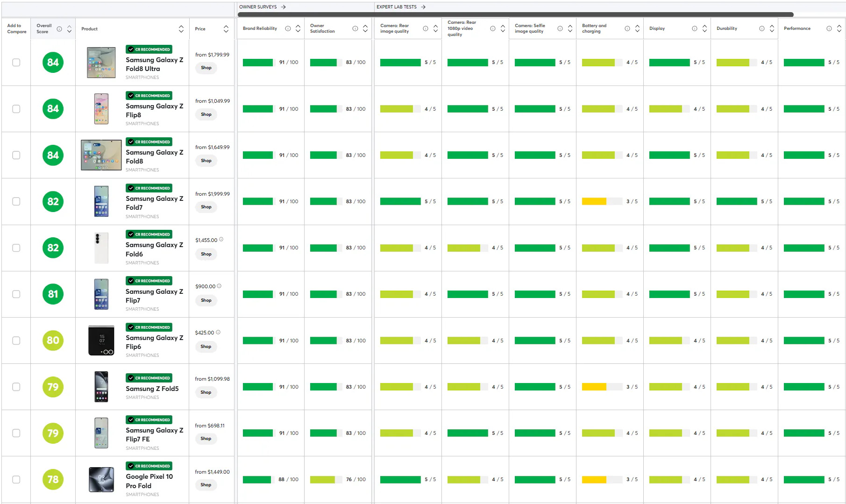The height and width of the screenshot is (504, 846).
Task: Show info for Performance column
Action: pyautogui.click(x=829, y=28)
